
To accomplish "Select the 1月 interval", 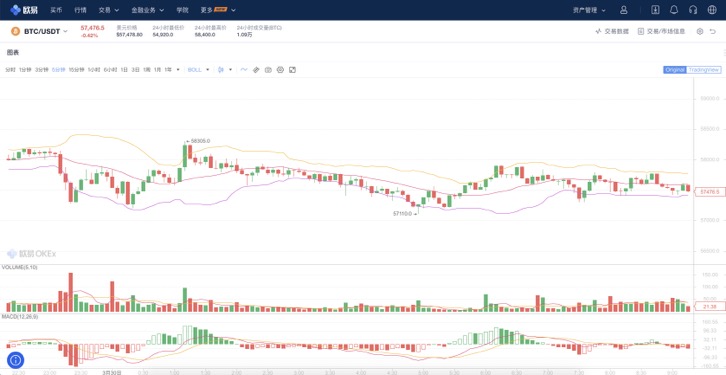I will tap(157, 70).
